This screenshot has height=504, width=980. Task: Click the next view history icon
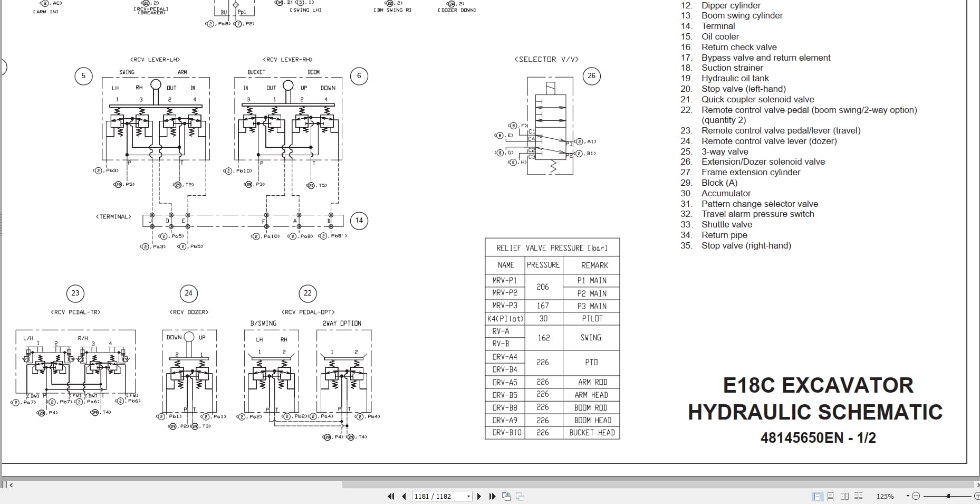[x=521, y=496]
